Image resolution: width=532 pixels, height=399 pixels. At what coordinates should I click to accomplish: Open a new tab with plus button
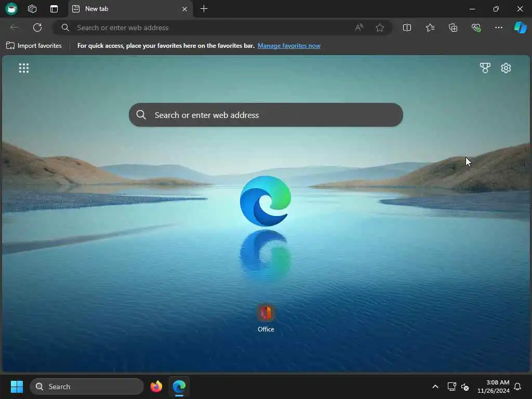click(204, 9)
